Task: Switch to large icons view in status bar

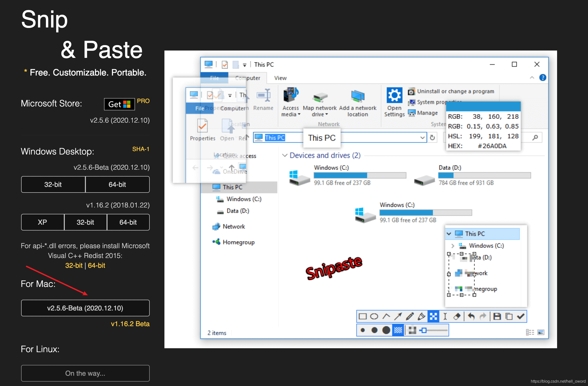Action: pyautogui.click(x=541, y=332)
